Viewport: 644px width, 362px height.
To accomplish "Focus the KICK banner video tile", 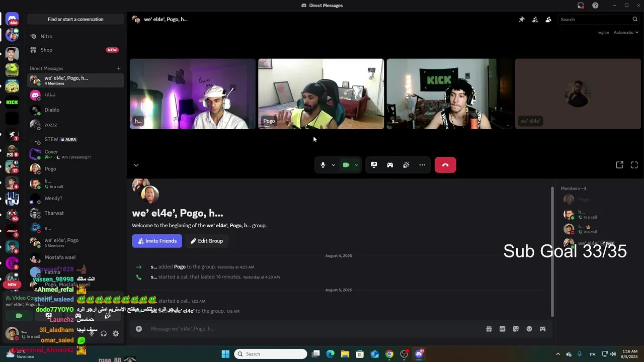I will [x=449, y=94].
